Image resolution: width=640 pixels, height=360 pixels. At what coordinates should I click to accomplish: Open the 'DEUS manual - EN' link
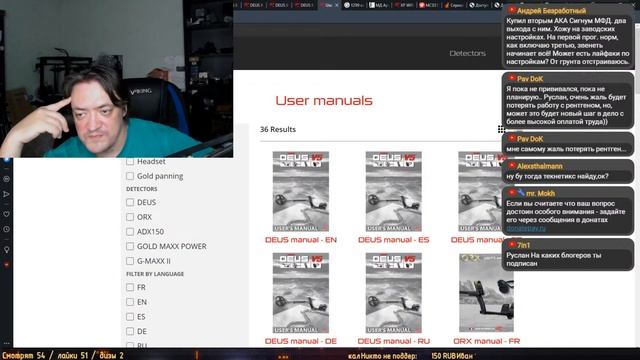(x=301, y=240)
